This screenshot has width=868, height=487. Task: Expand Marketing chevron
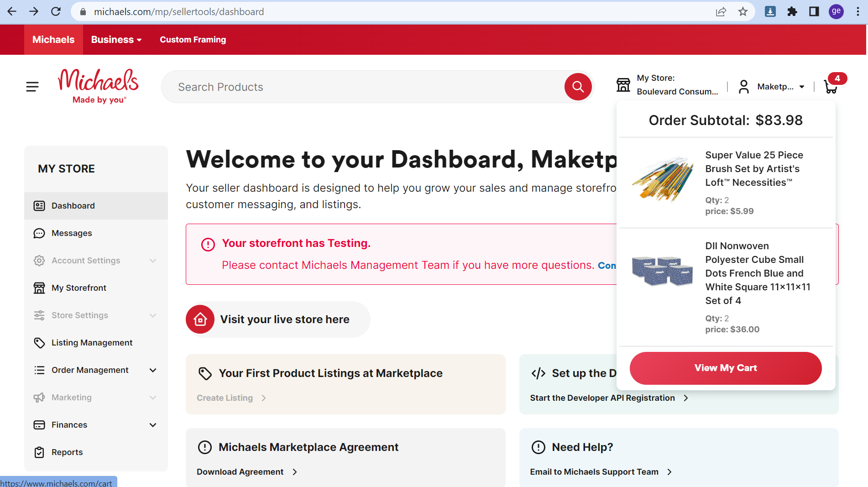[x=153, y=398]
